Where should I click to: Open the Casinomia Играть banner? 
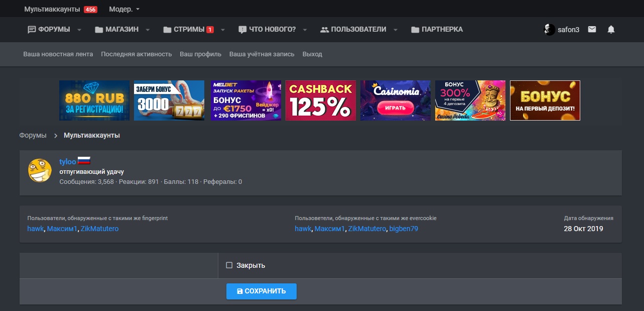pos(395,100)
